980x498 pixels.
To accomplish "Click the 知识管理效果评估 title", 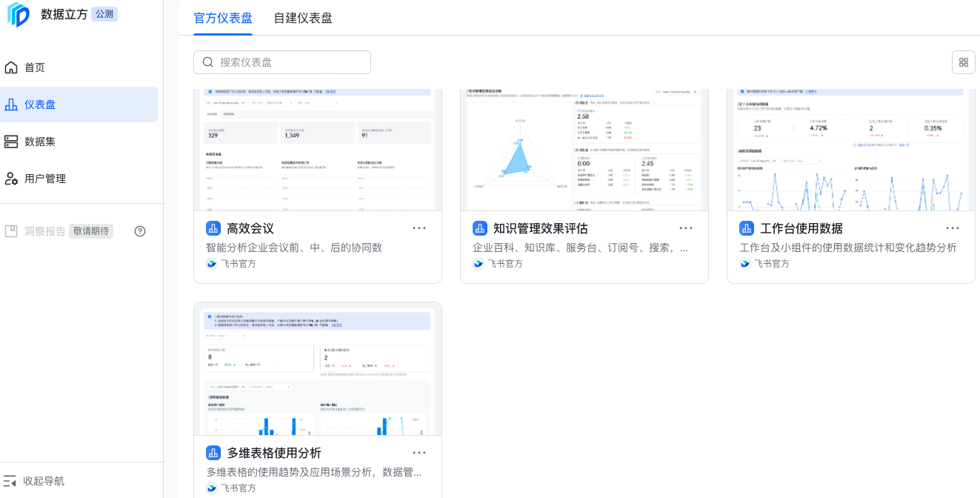I will pyautogui.click(x=541, y=228).
